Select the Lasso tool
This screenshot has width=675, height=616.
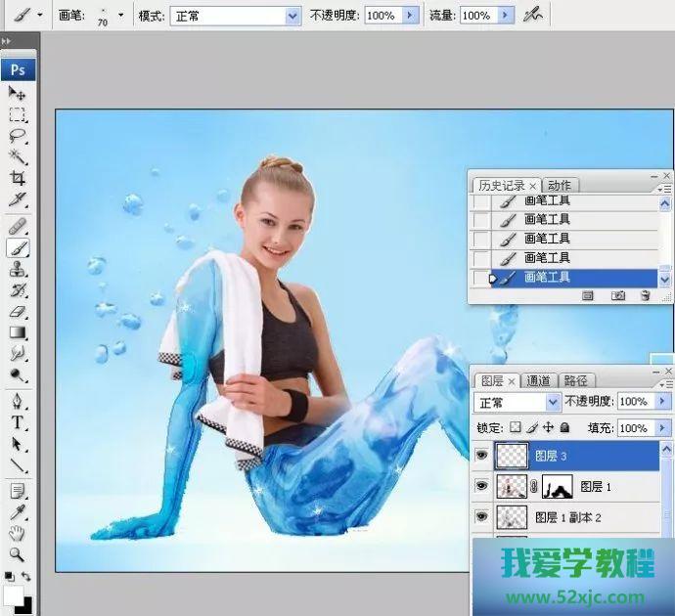pyautogui.click(x=17, y=136)
